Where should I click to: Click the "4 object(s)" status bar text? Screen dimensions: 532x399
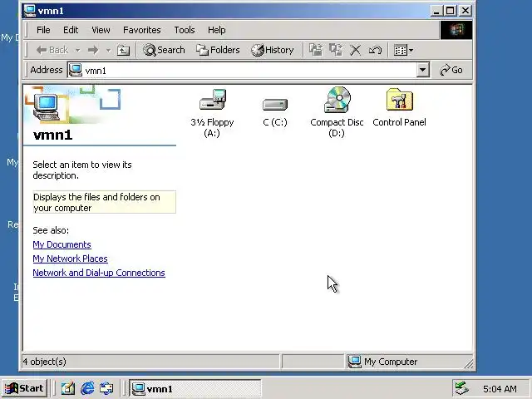(44, 362)
